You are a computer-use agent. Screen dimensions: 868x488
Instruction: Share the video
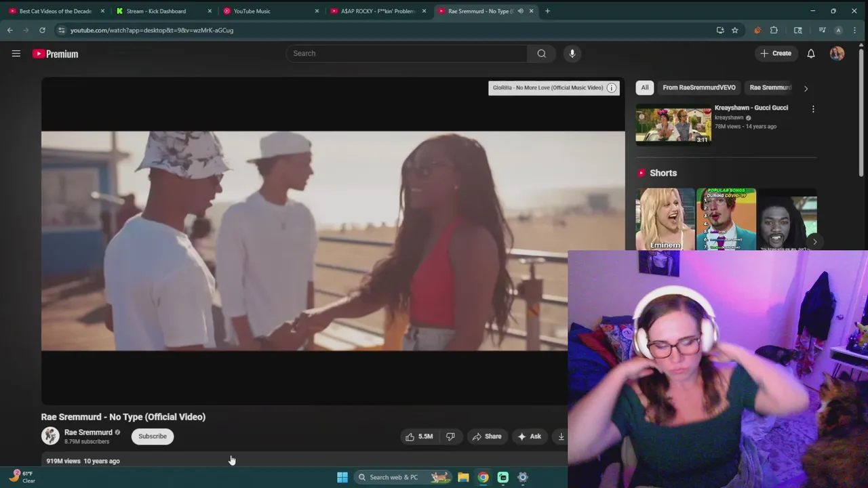487,436
